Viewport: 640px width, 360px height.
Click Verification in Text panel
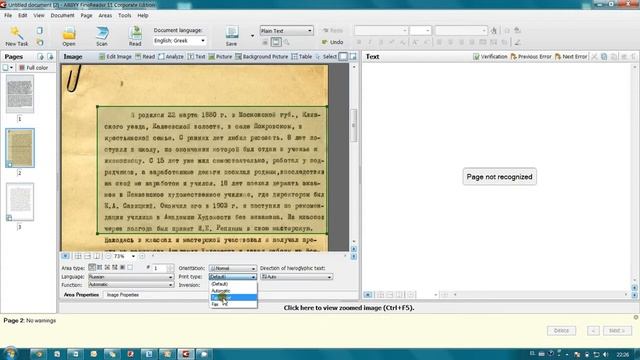click(490, 57)
